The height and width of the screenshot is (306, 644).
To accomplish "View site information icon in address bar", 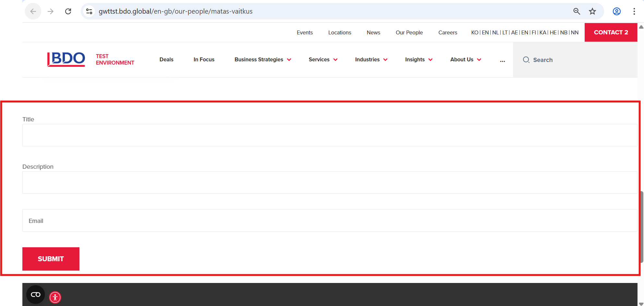I will pos(89,11).
